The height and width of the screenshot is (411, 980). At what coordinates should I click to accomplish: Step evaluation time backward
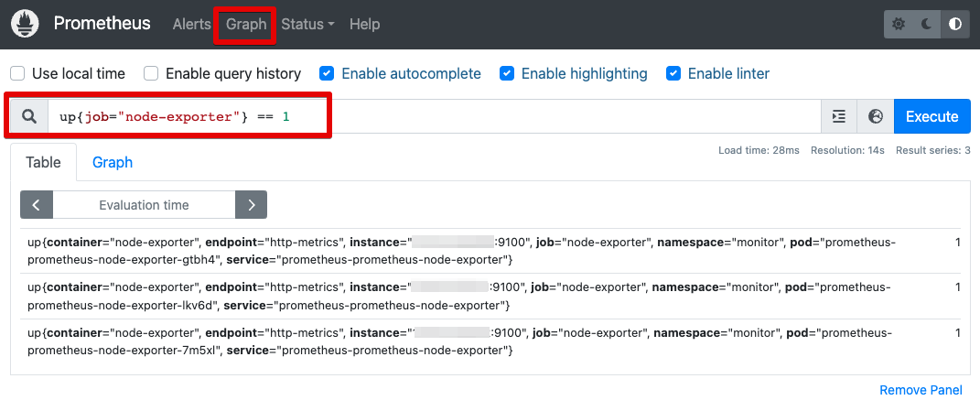[x=37, y=204]
